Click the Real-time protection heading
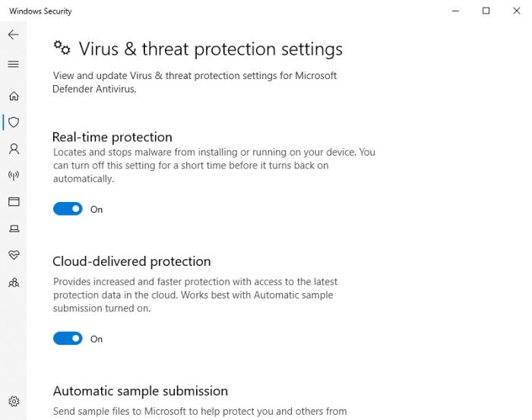532x420 pixels. [112, 137]
